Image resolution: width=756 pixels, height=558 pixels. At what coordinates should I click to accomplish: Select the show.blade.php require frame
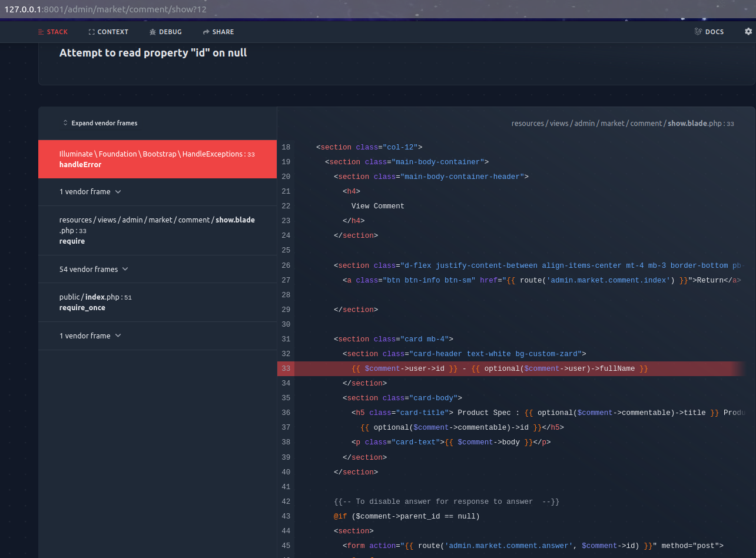coord(157,230)
